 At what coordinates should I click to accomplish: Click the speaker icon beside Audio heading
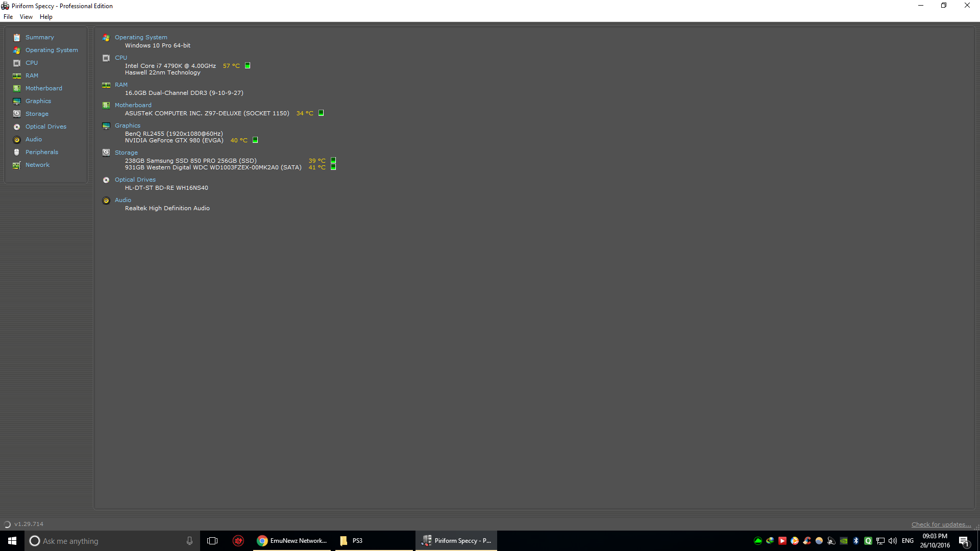pos(106,201)
